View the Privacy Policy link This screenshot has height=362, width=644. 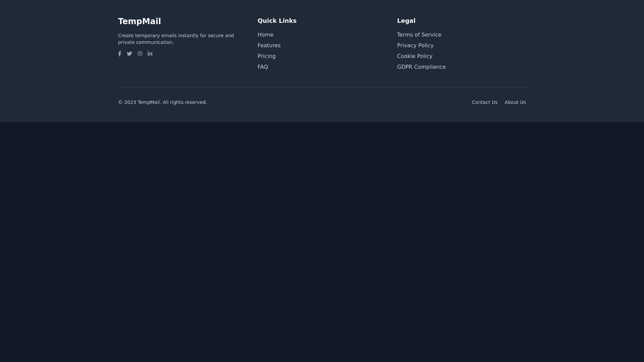(415, 46)
